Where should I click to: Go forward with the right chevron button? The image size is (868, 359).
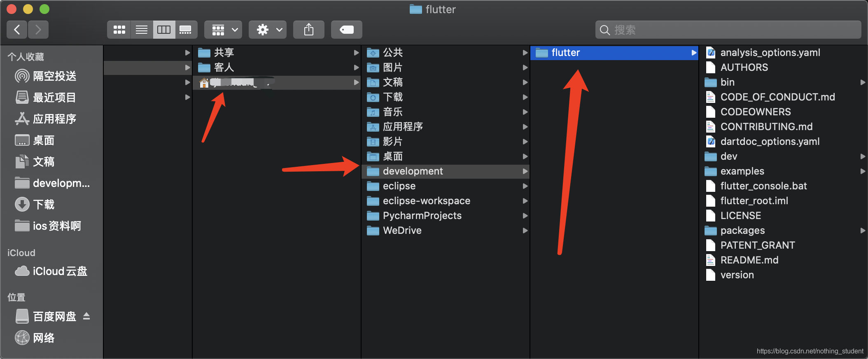[x=38, y=30]
